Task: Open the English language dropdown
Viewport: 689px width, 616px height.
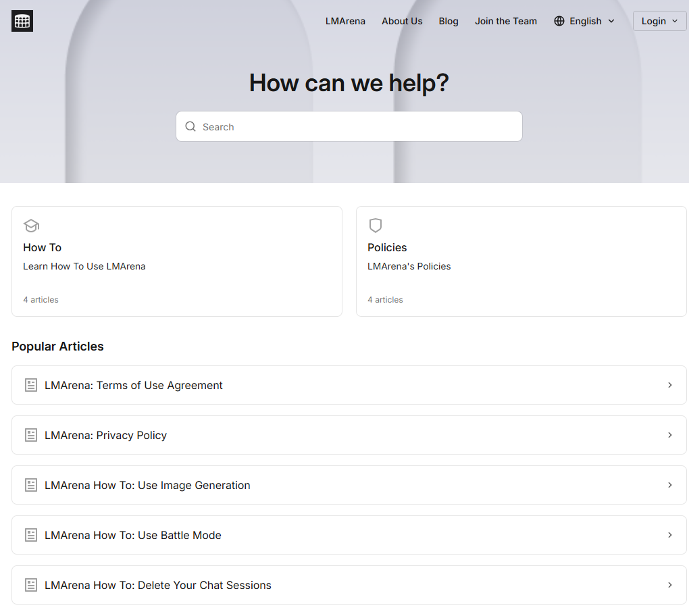Action: coord(585,21)
